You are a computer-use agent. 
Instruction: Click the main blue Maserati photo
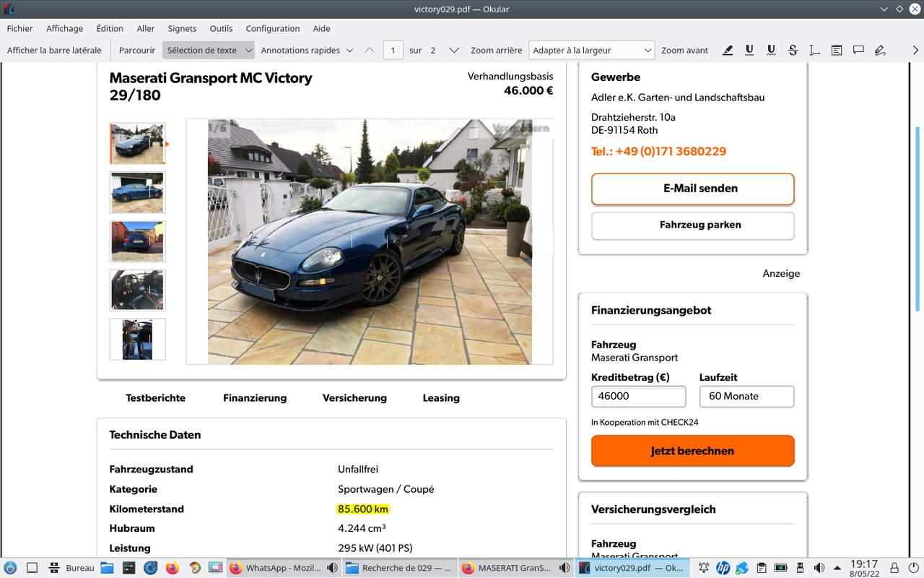tap(370, 241)
